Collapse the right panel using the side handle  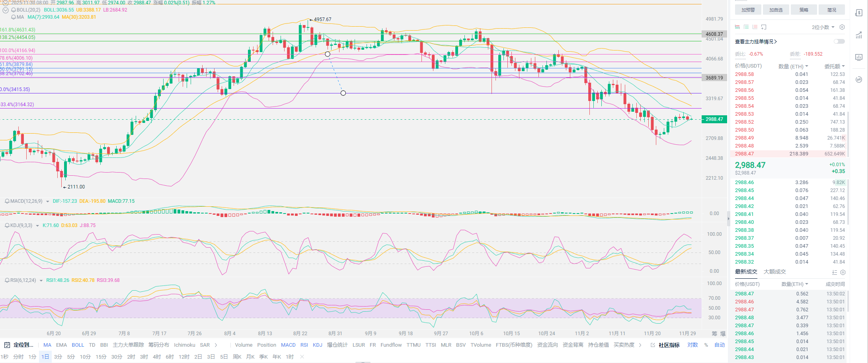[x=729, y=218]
